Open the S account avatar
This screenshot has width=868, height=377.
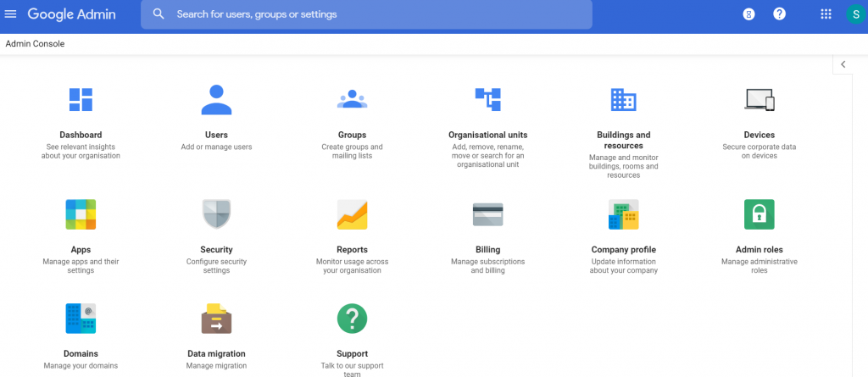pyautogui.click(x=855, y=14)
